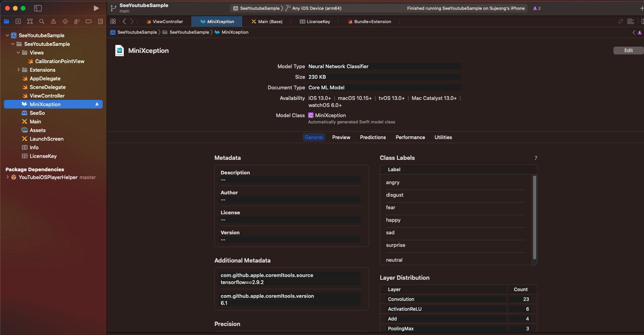The height and width of the screenshot is (335, 644).
Task: Click the Edit button
Action: (x=628, y=50)
